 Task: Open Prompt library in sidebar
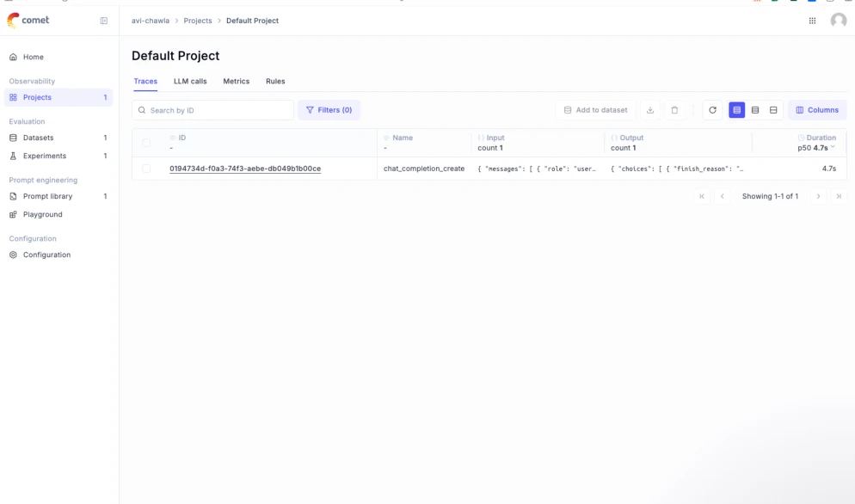(58, 196)
